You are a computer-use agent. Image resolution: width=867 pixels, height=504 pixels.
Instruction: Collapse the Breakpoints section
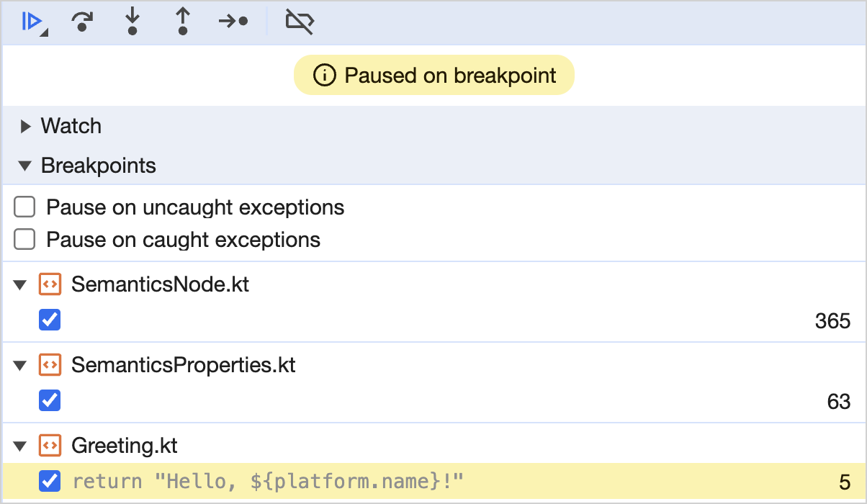(x=25, y=166)
